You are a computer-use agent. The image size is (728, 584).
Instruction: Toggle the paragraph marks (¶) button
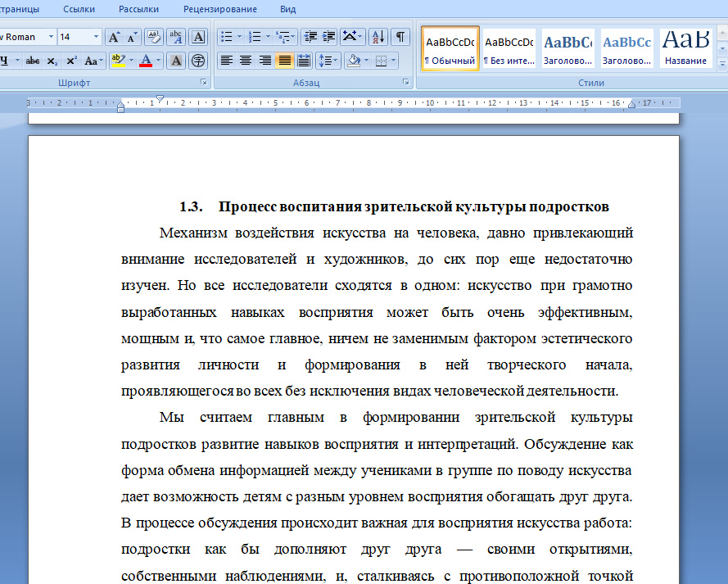(x=400, y=37)
